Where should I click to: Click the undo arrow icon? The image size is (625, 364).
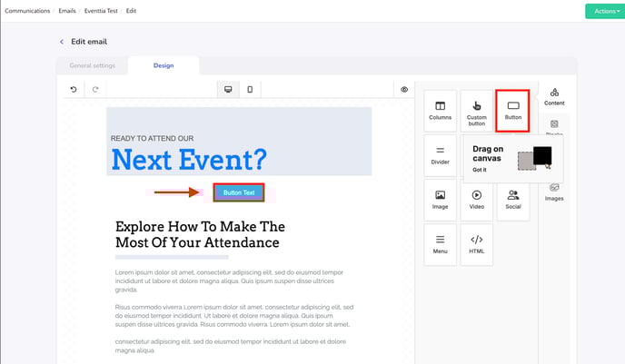tap(74, 89)
